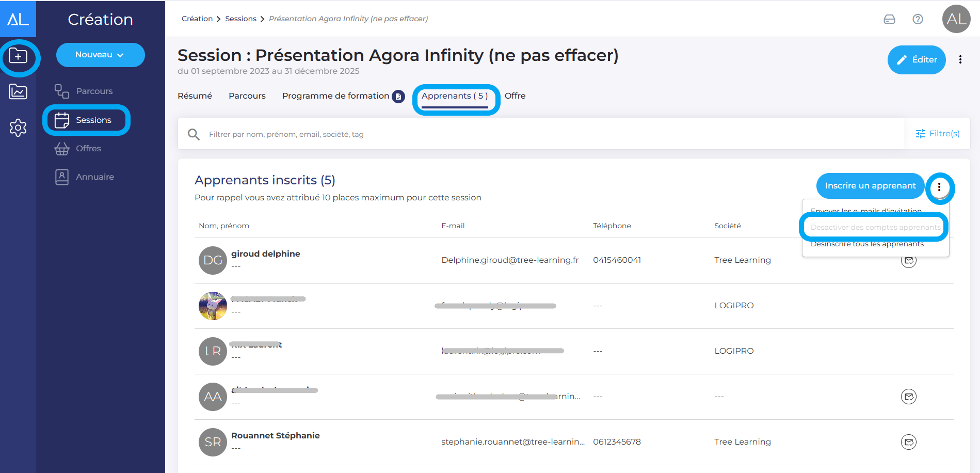
Task: Open settings gear in left rail
Action: point(18,128)
